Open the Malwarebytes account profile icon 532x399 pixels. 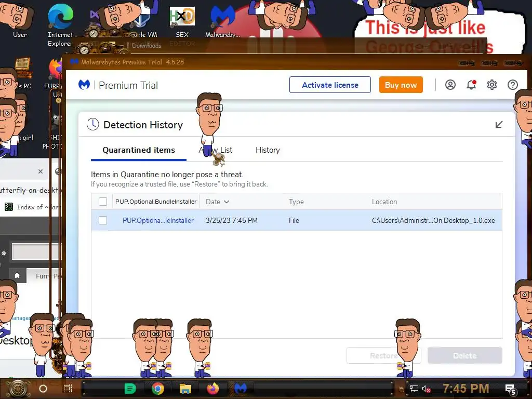pyautogui.click(x=450, y=85)
